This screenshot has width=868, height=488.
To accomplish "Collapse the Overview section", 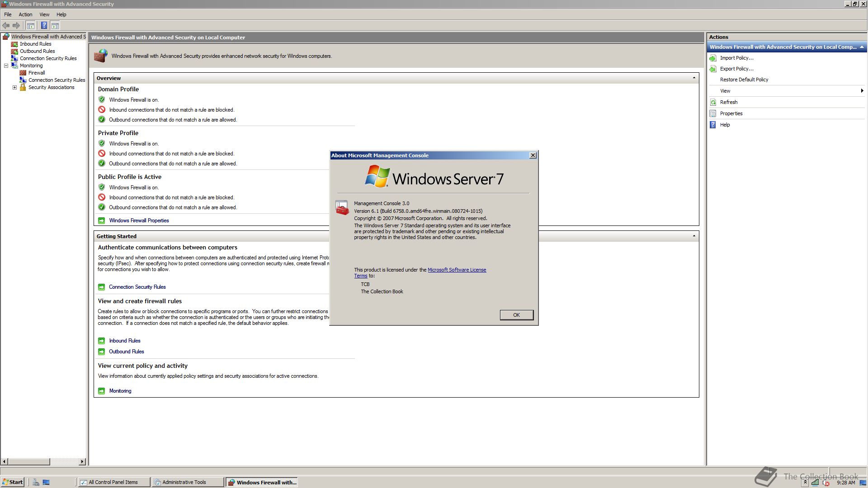I will (694, 78).
